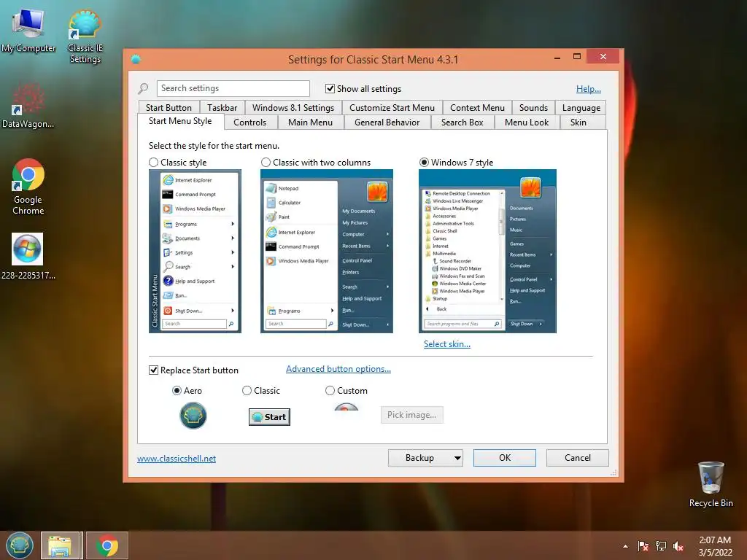Choose the Classic button radio option

247,391
